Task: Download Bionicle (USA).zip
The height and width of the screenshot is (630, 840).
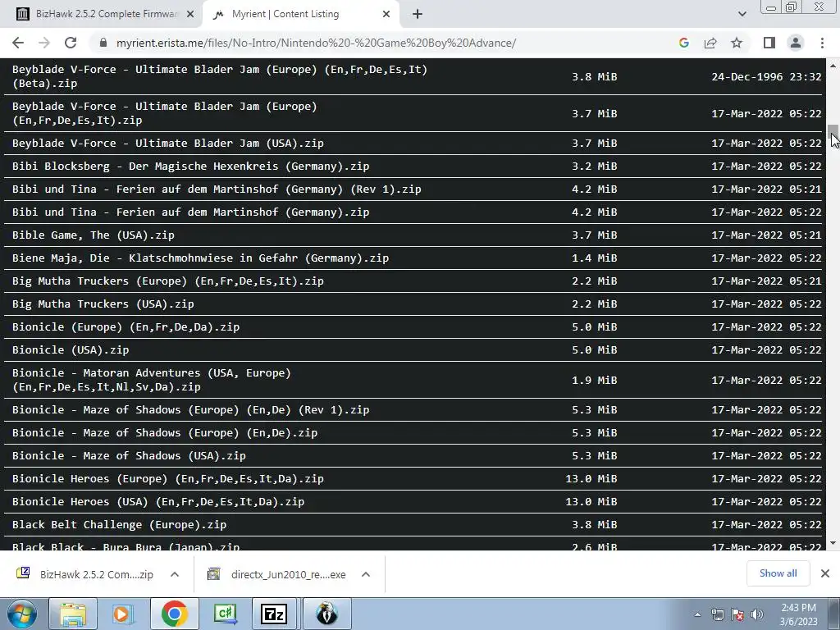Action: pos(71,350)
